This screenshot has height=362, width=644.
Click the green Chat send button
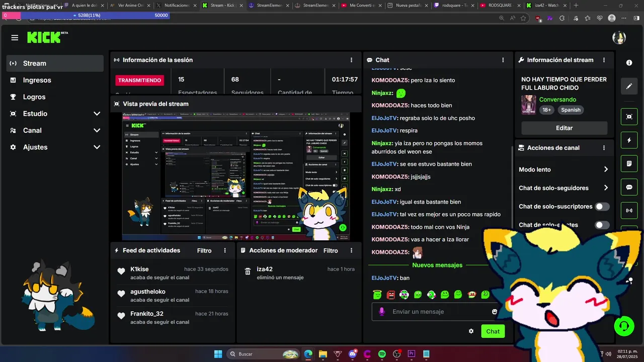click(x=493, y=331)
